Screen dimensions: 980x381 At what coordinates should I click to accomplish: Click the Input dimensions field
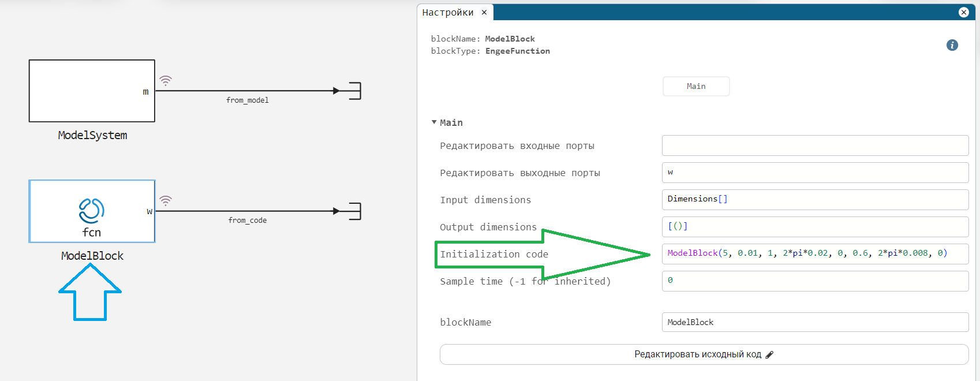point(814,200)
